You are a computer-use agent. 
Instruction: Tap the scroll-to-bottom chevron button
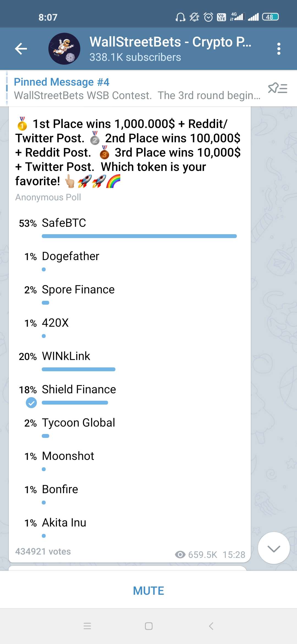click(274, 548)
